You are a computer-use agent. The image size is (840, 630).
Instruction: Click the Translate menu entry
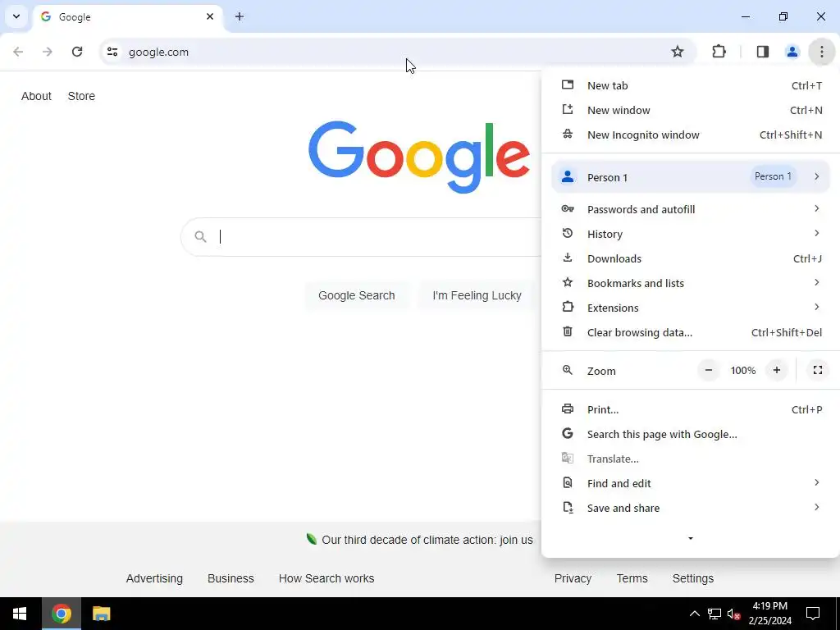[x=691, y=459]
